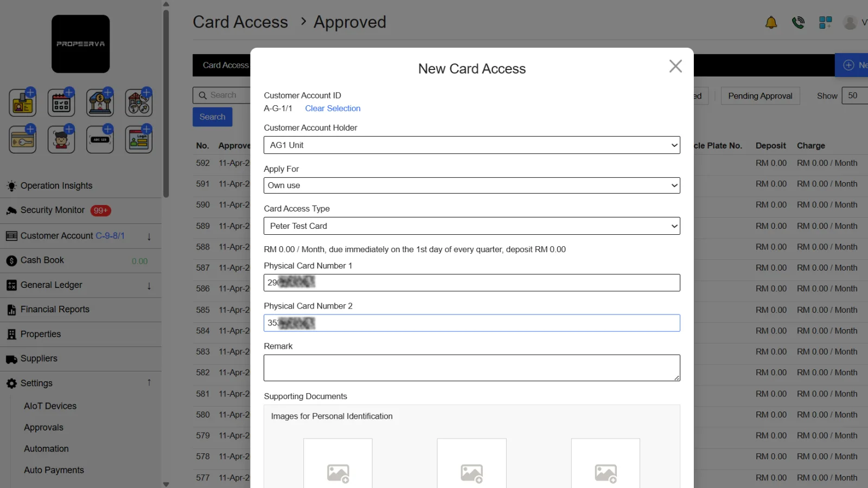Click Cash Book 0.00 balance
868x488 pixels.
coord(139,261)
